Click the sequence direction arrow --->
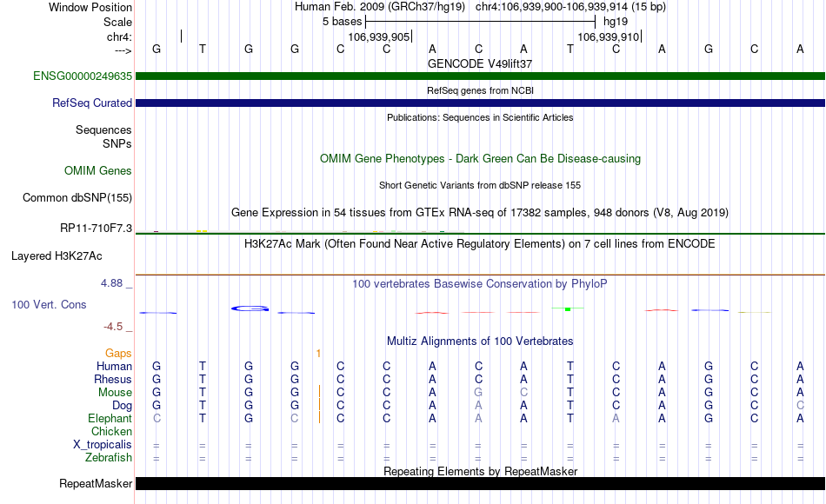The width and height of the screenshot is (826, 504). [x=123, y=50]
